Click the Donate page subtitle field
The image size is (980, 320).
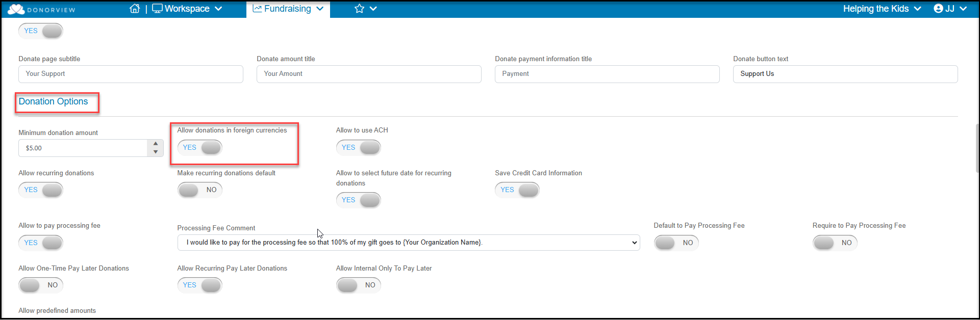[131, 74]
